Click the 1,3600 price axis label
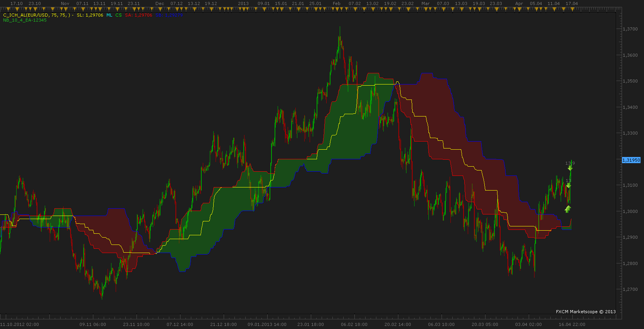The width and height of the screenshot is (644, 329). [630, 55]
